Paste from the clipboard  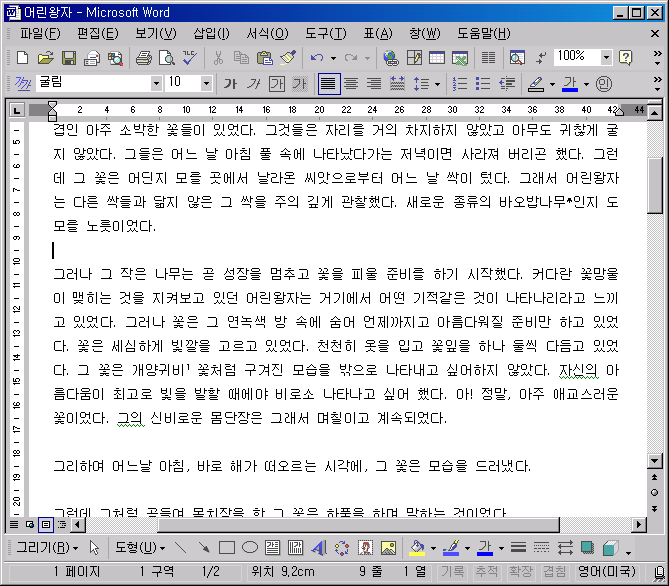[x=265, y=58]
